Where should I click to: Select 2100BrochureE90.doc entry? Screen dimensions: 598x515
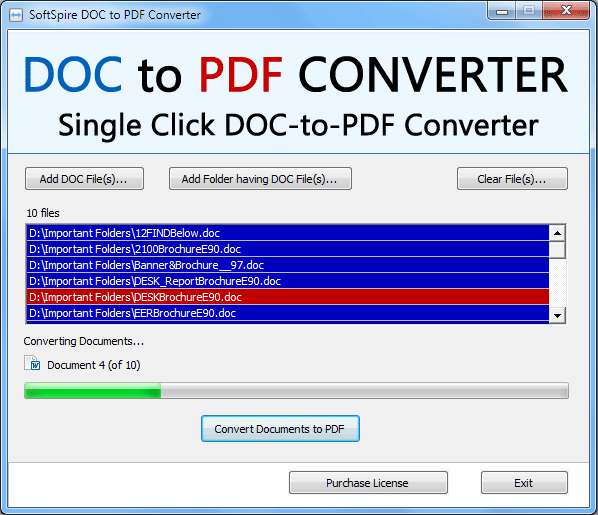[x=288, y=249]
